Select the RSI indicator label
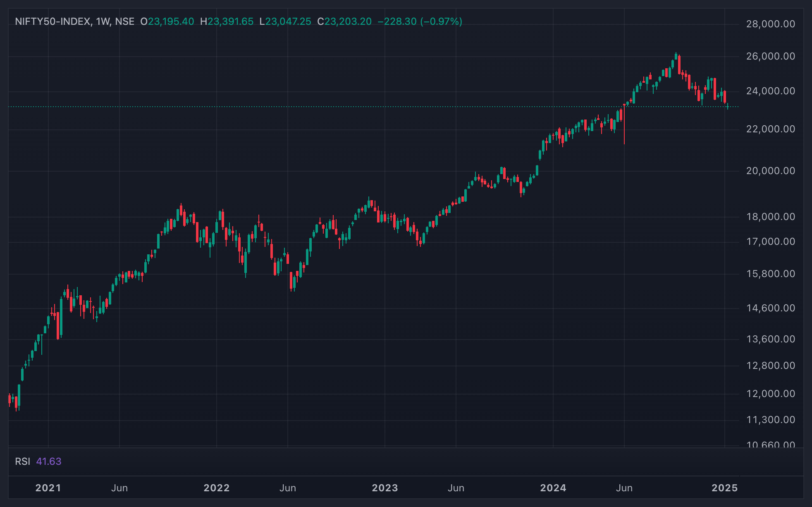Screen dimensions: 812x507 click(x=23, y=462)
